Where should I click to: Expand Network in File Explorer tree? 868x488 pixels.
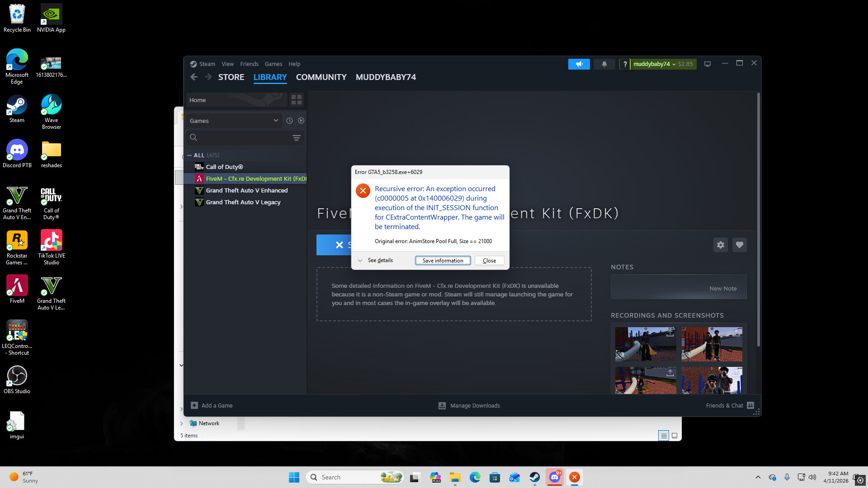pyautogui.click(x=182, y=423)
